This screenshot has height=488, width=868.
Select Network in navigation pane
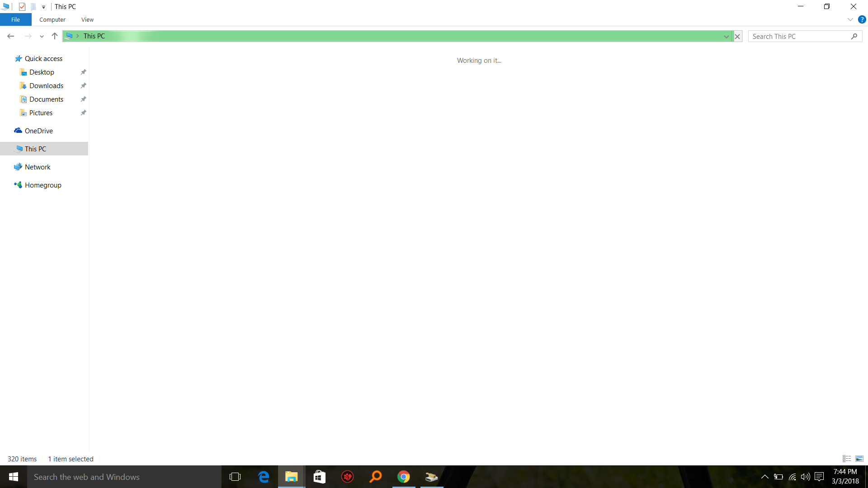tap(38, 167)
